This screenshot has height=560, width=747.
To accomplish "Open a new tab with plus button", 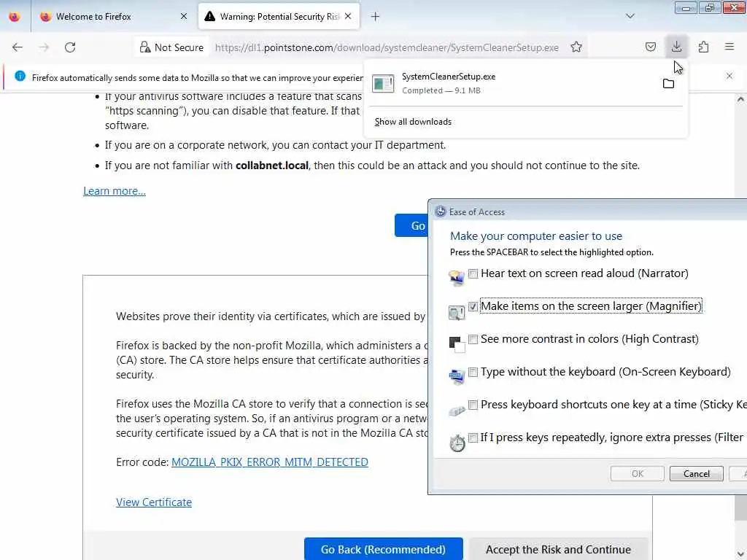I will pyautogui.click(x=376, y=17).
